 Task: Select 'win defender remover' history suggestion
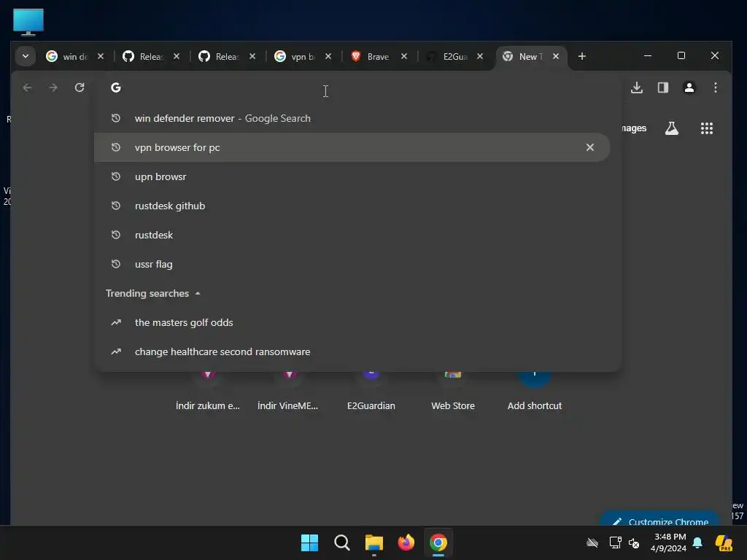coord(352,118)
